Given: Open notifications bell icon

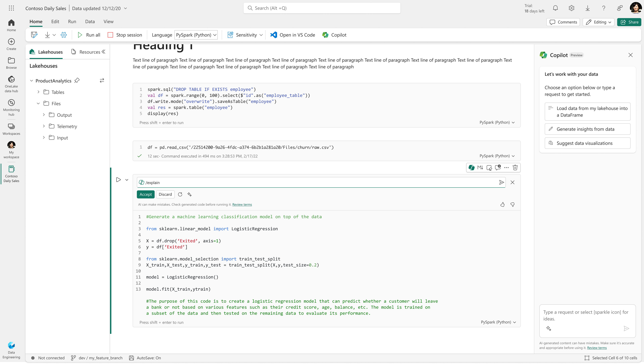Looking at the screenshot, I should [555, 8].
